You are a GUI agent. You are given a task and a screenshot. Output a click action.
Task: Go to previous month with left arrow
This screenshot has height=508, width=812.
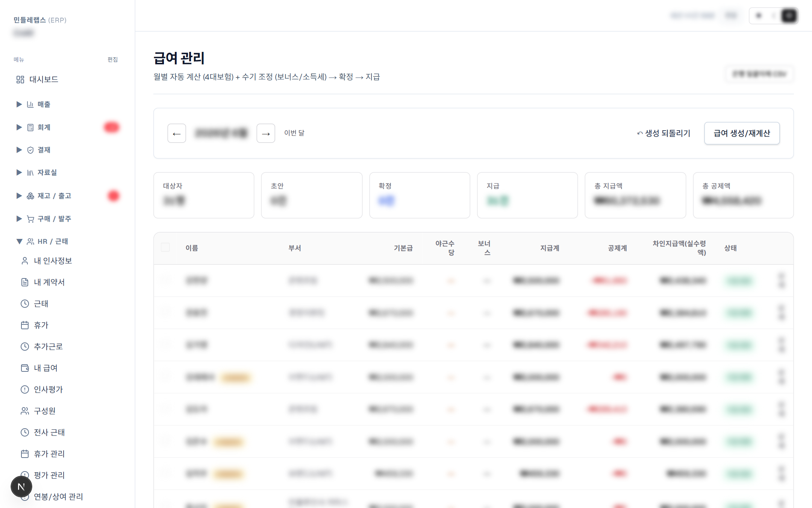point(177,133)
